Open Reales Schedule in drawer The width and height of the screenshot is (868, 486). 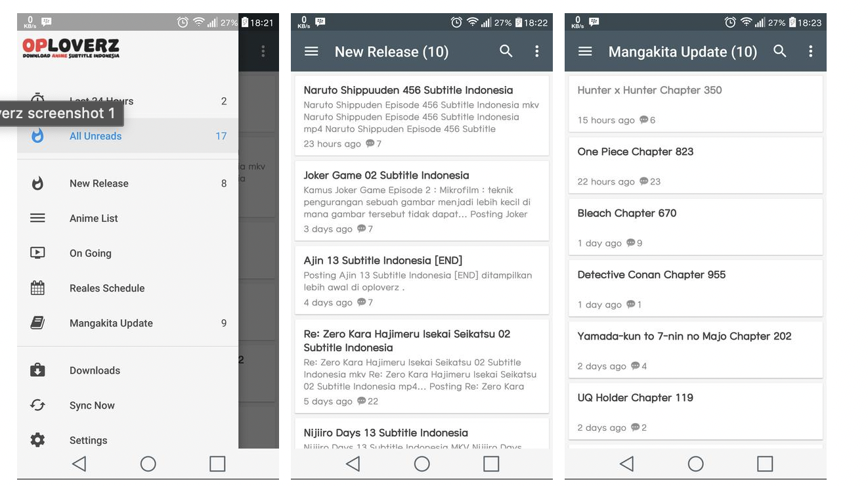coord(127,288)
